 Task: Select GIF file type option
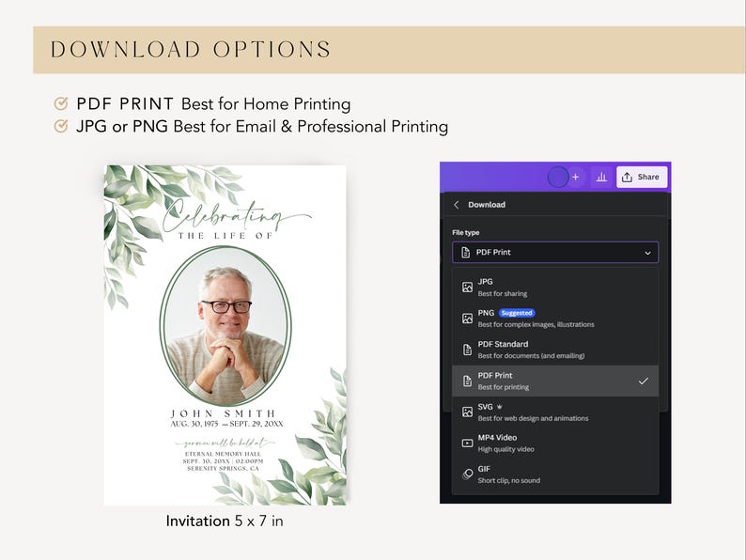pyautogui.click(x=555, y=474)
